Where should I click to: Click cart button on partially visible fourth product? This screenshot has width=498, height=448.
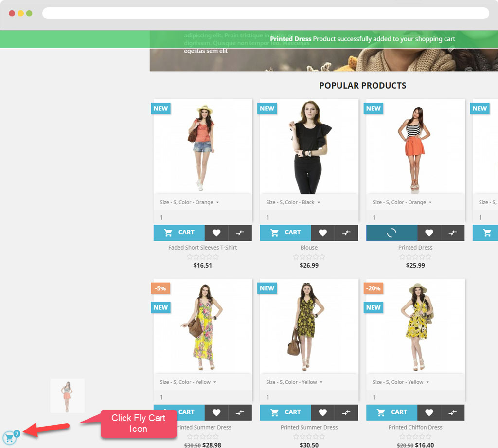coord(485,233)
